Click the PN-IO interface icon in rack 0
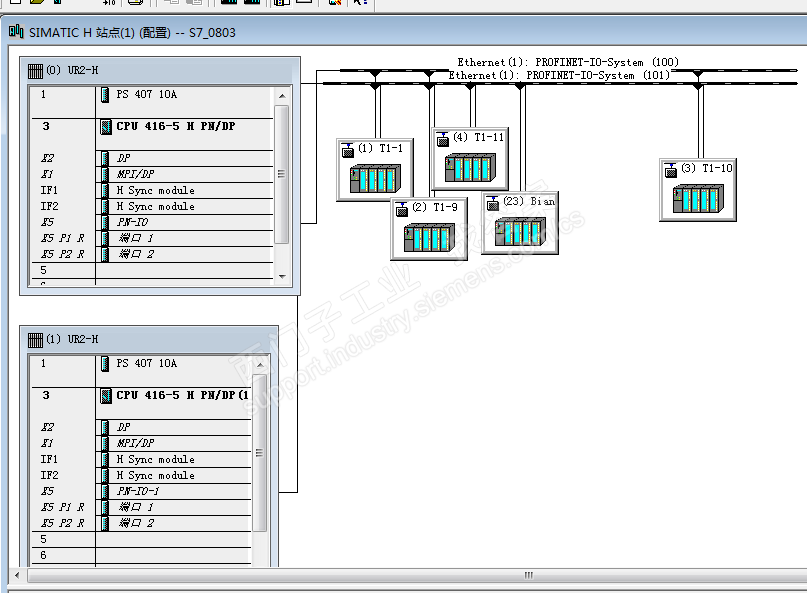This screenshot has height=593, width=807. click(105, 222)
